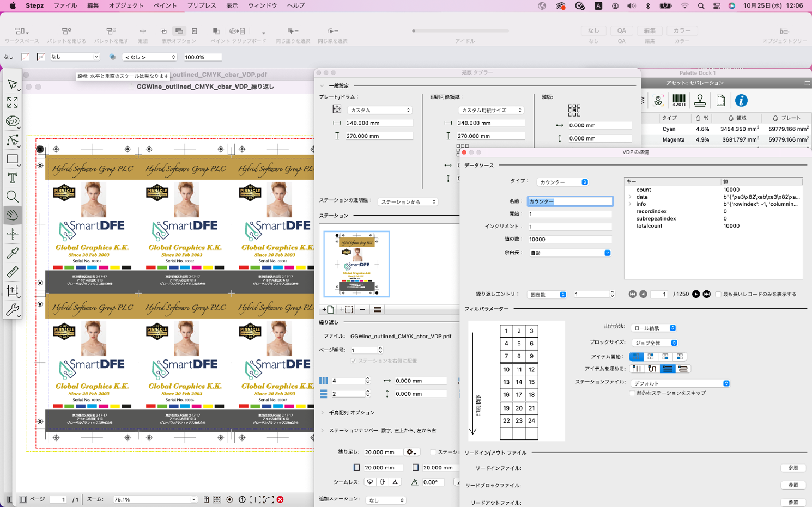812x507 pixels.
Task: Open block size ジョブ全体 dropdown
Action: coord(655,343)
